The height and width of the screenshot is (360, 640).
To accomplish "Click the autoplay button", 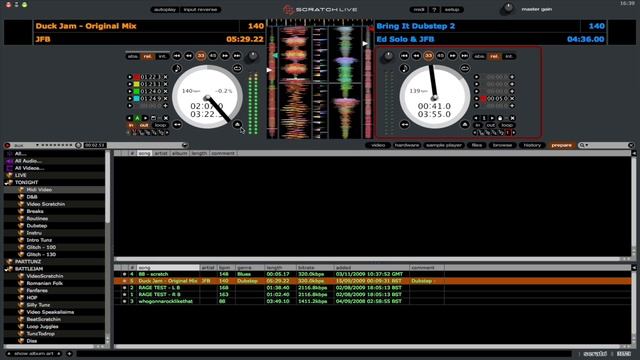I will click(164, 9).
